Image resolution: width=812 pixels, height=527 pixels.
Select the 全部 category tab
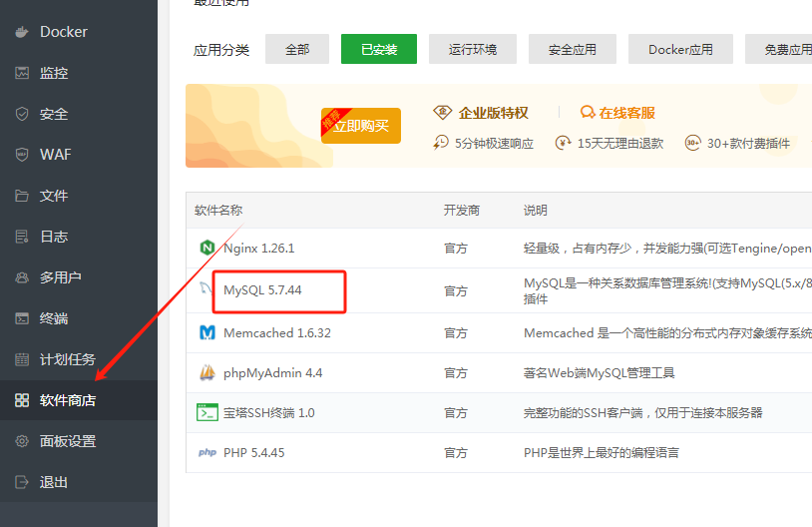point(297,49)
